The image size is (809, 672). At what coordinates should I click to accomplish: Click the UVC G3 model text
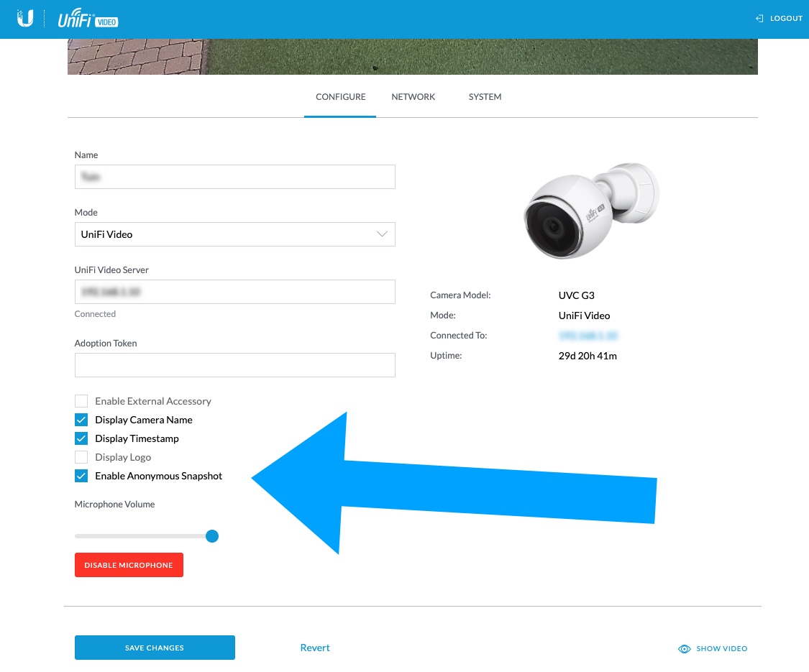(x=576, y=295)
